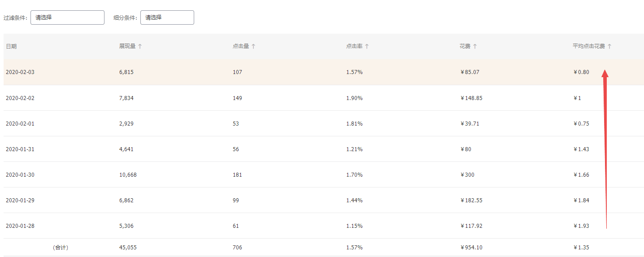Click the 花费 header label
The width and height of the screenshot is (644, 257).
click(x=465, y=46)
